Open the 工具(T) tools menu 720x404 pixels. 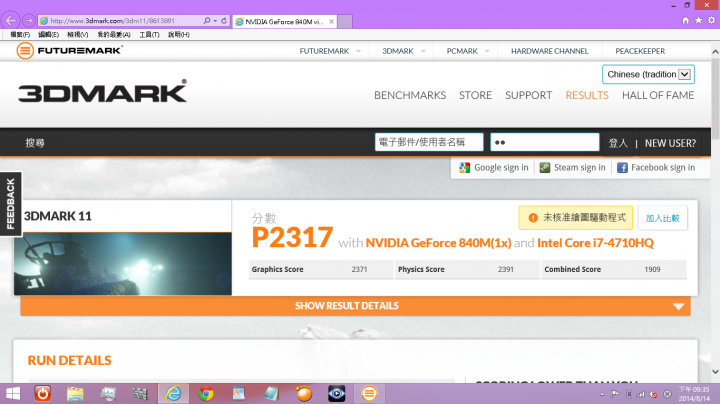(x=149, y=34)
